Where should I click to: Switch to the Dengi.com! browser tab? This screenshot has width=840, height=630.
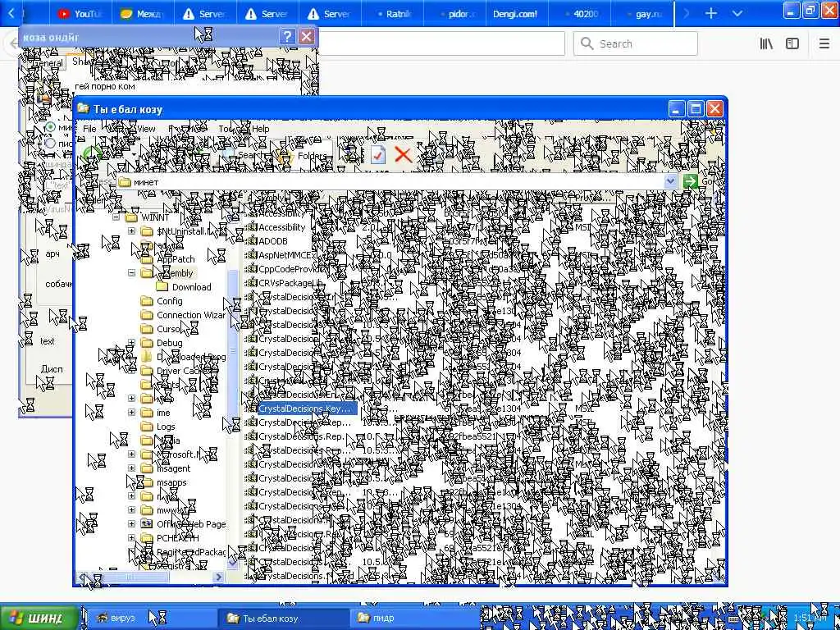point(515,13)
